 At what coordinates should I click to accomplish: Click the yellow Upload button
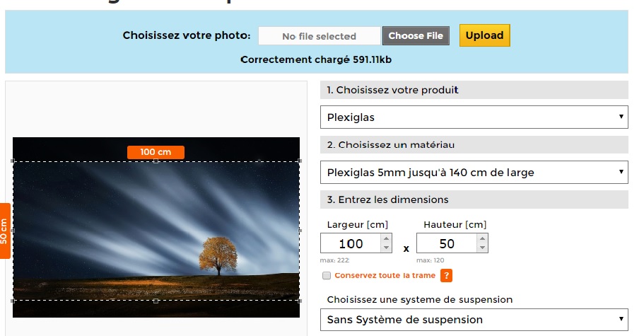(485, 35)
